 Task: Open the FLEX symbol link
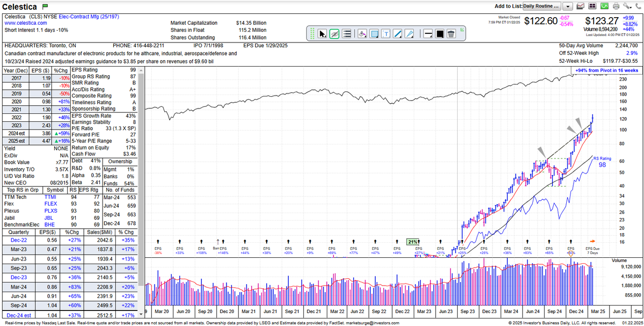coord(50,205)
